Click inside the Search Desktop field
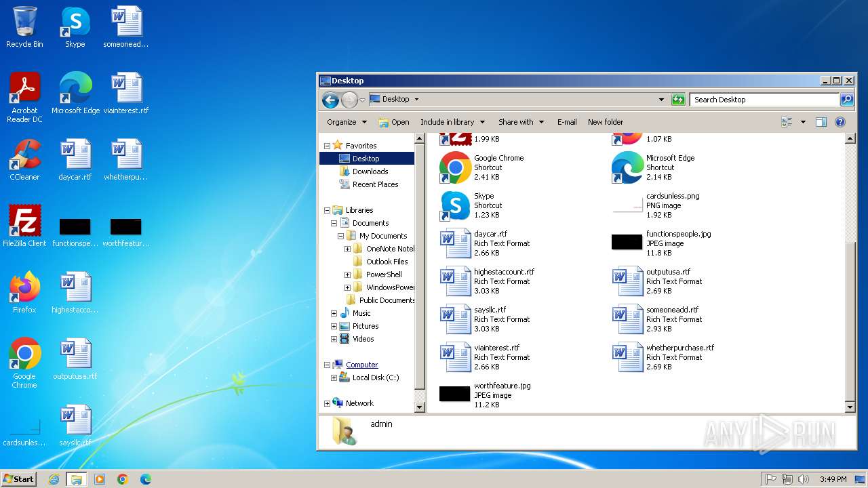 pyautogui.click(x=765, y=100)
